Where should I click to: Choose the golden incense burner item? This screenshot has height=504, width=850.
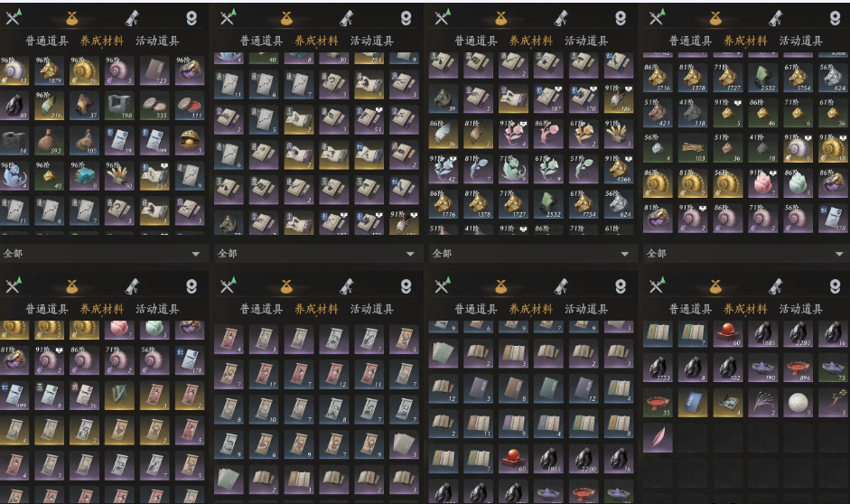191,141
